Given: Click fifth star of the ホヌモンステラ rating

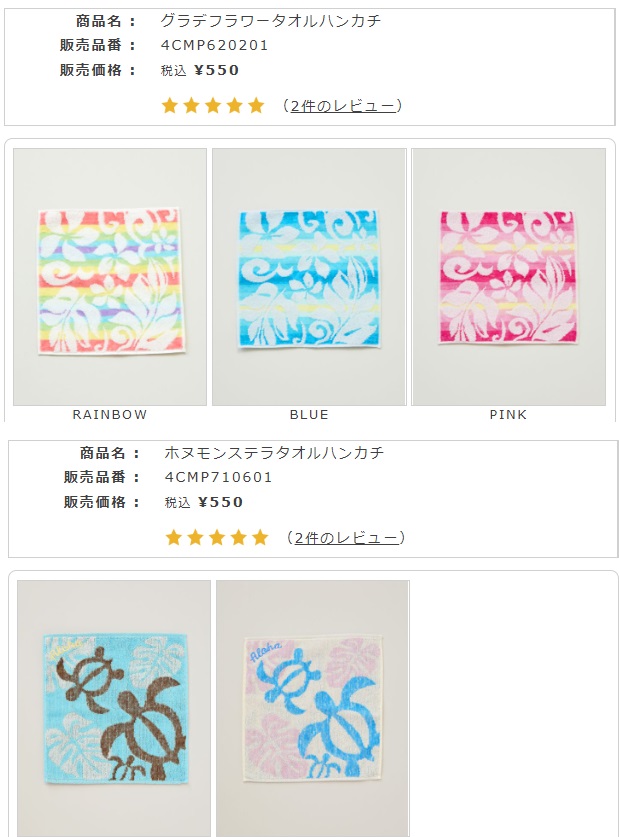Looking at the screenshot, I should (x=260, y=537).
